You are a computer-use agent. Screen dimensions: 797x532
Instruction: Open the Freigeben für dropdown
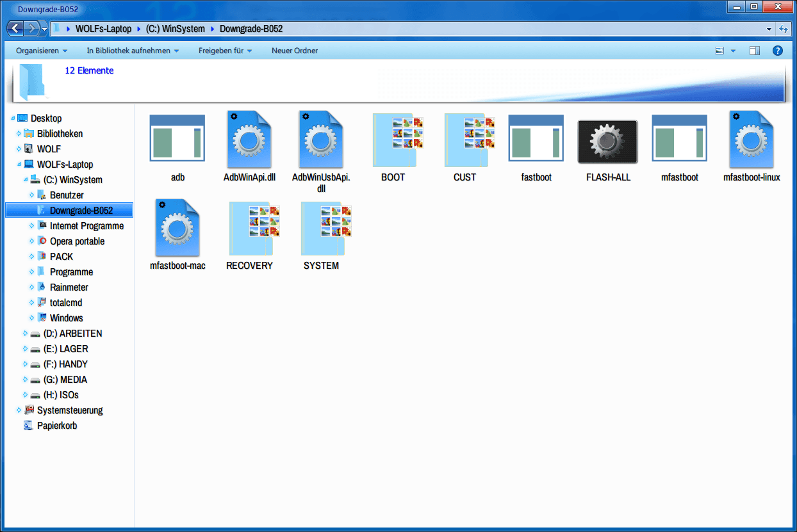pyautogui.click(x=225, y=51)
